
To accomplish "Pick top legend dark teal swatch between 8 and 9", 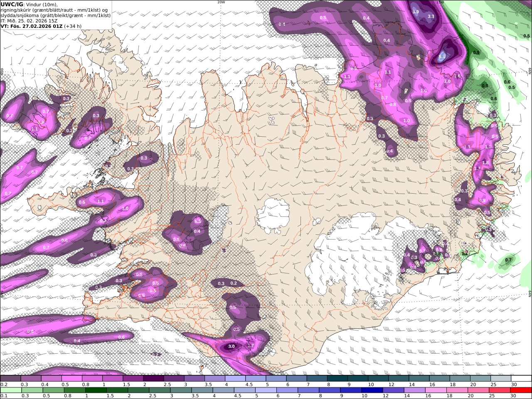I will [337, 379].
